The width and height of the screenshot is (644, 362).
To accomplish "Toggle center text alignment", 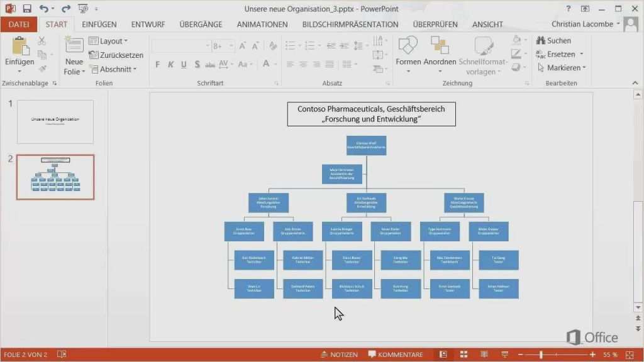I will [304, 64].
